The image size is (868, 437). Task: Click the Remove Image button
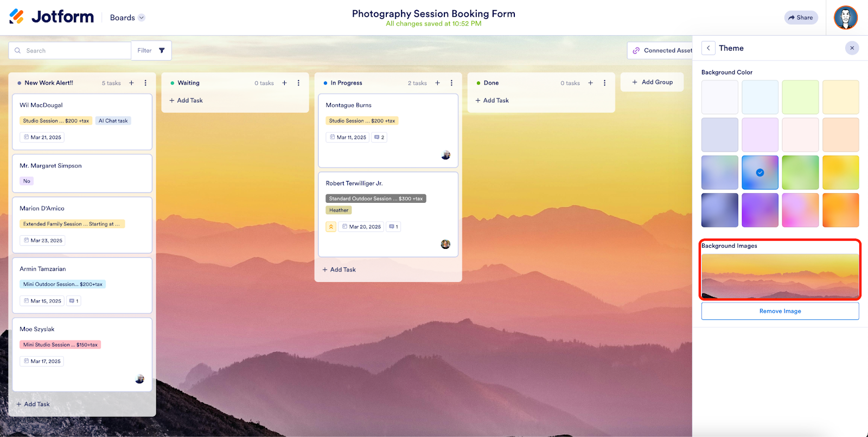pos(780,311)
